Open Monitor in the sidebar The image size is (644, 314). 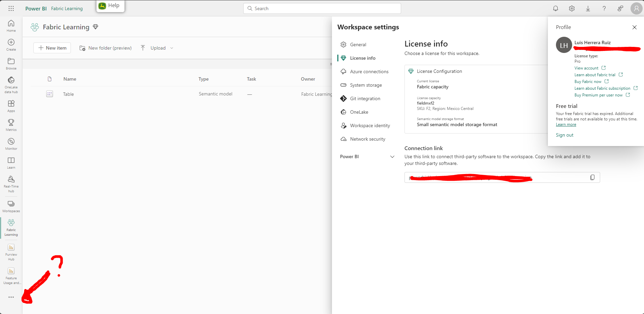pyautogui.click(x=11, y=144)
